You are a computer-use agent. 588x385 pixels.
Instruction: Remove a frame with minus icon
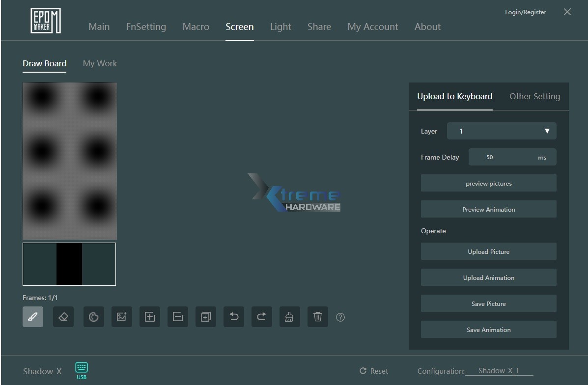click(178, 317)
